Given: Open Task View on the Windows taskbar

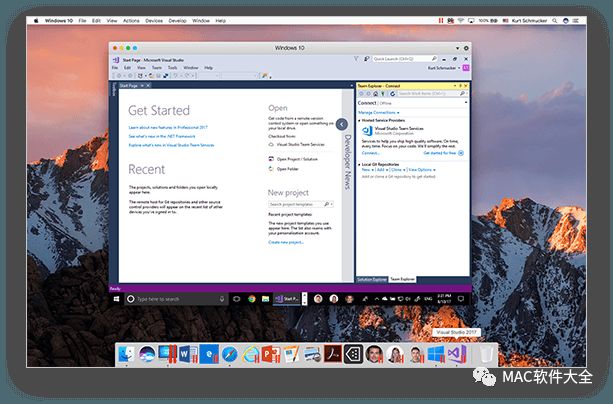Looking at the screenshot, I should click(x=237, y=299).
